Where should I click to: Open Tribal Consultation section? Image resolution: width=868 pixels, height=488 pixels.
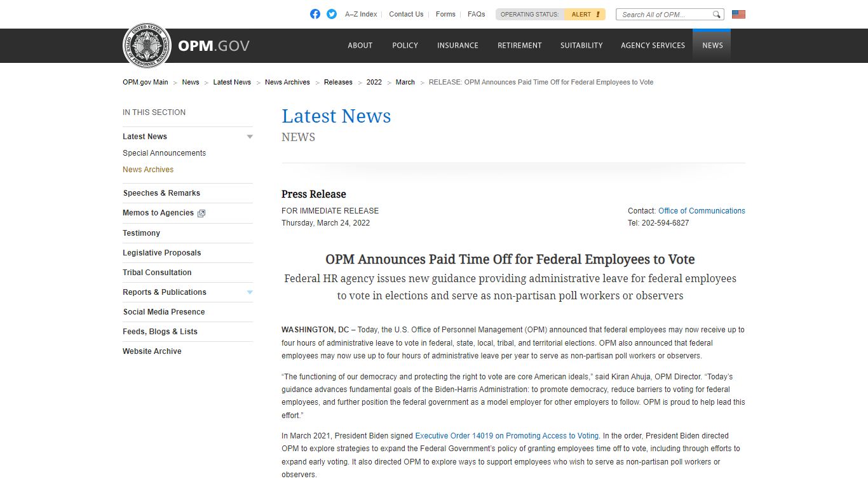[x=157, y=273]
